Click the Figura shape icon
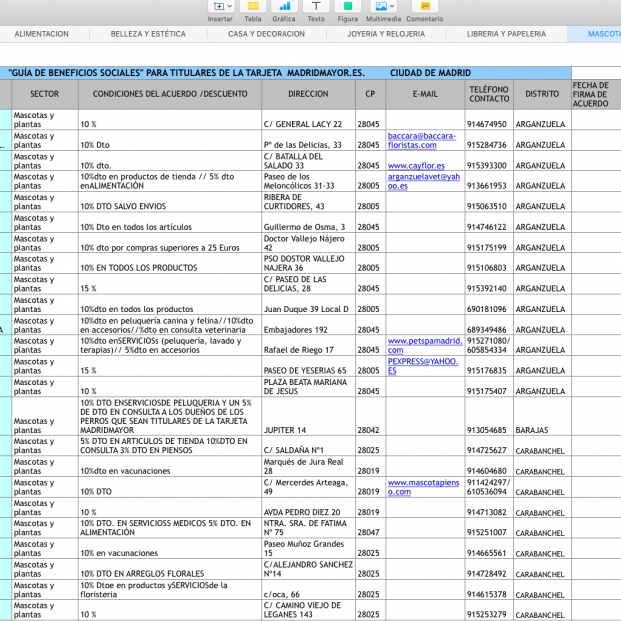 click(347, 7)
